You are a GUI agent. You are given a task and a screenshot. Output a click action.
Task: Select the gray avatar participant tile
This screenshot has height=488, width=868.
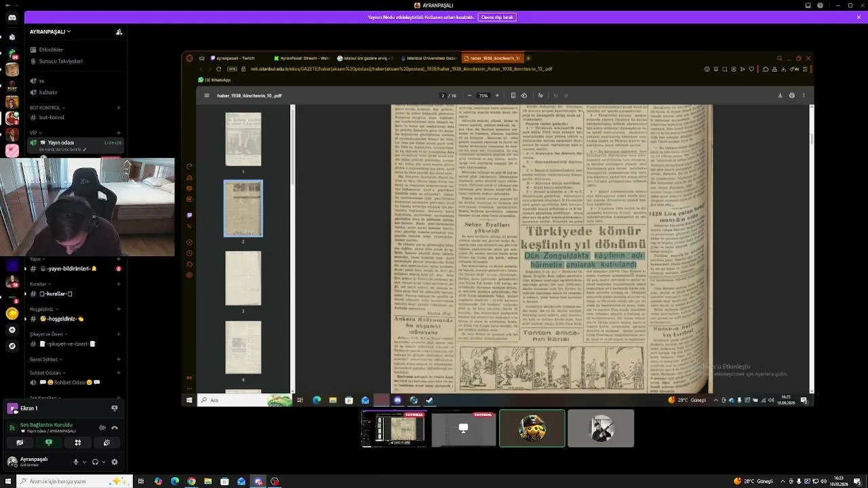click(601, 428)
